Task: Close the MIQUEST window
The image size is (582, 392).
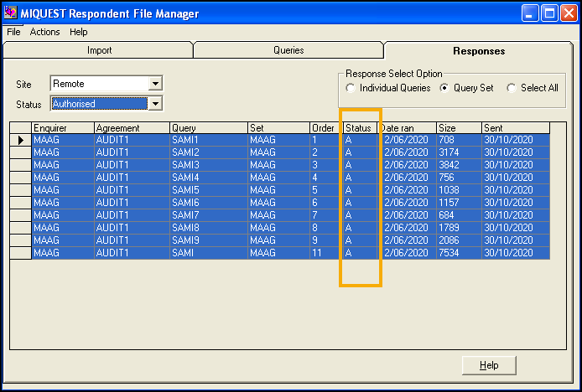Action: click(x=568, y=13)
